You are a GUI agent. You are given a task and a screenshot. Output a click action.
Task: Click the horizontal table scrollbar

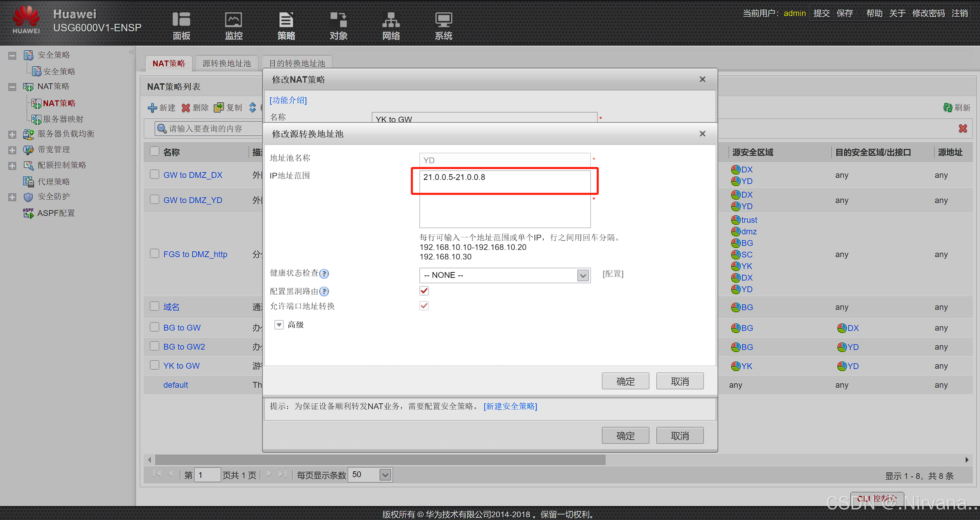[x=381, y=459]
